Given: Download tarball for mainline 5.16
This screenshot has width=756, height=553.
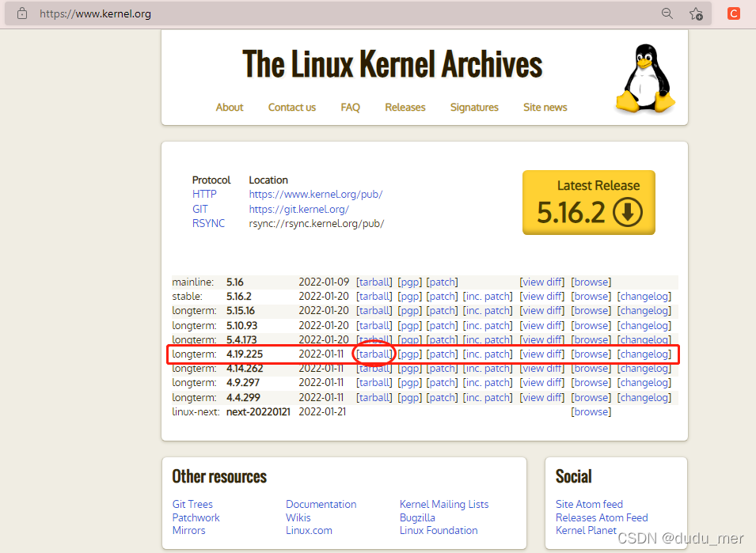Looking at the screenshot, I should click(374, 282).
